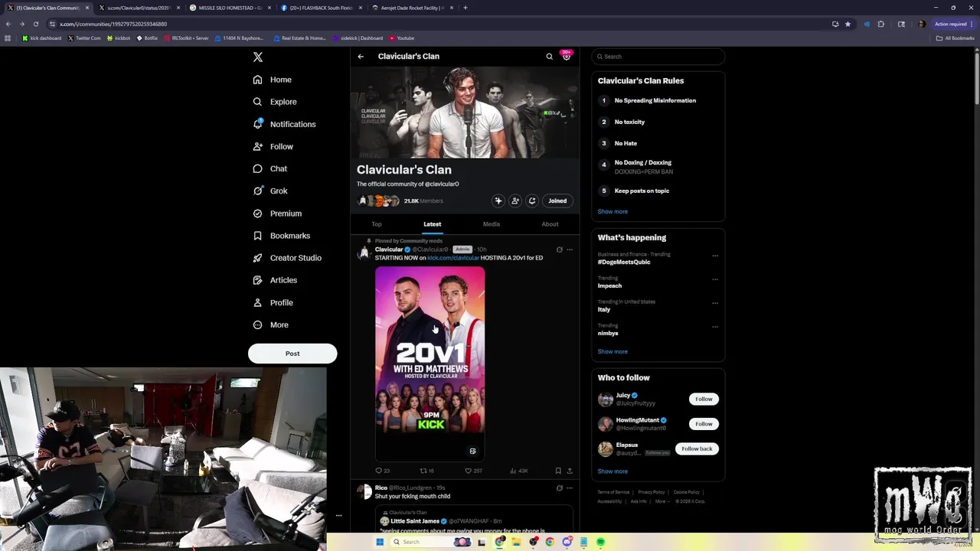Image resolution: width=980 pixels, height=551 pixels.
Task: Bookmark this page with the star icon
Action: 848,24
